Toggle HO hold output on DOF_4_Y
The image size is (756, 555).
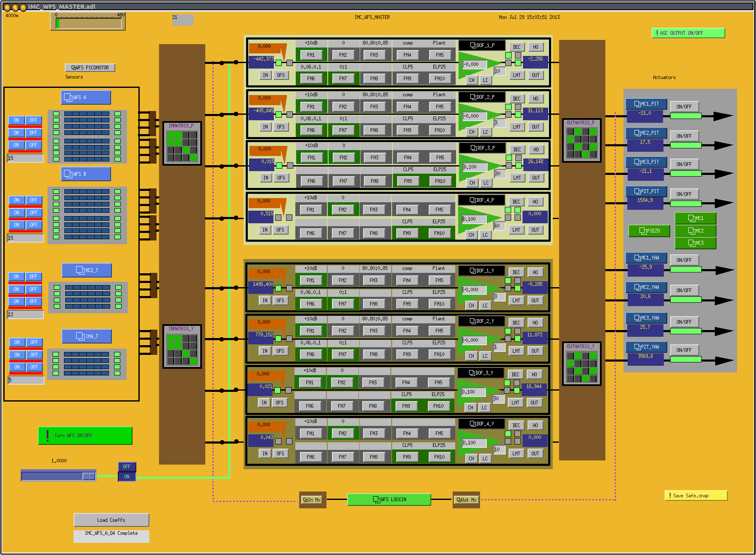click(535, 425)
